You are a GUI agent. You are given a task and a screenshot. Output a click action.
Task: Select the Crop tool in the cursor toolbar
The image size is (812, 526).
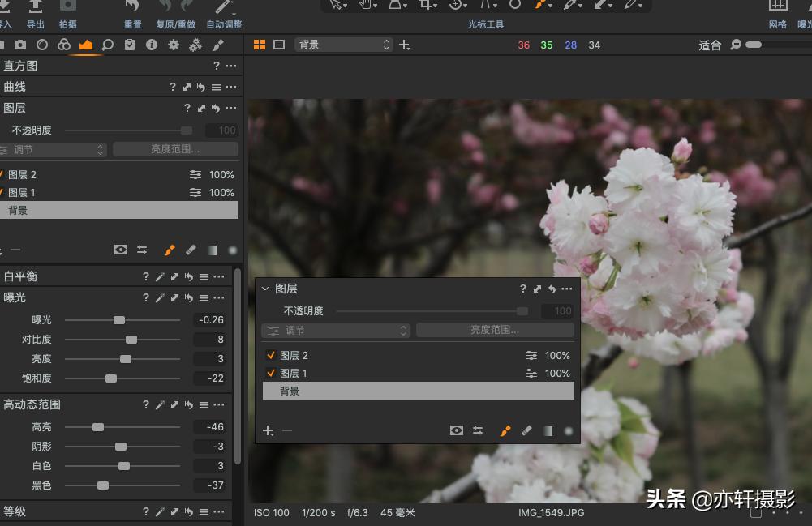click(425, 6)
